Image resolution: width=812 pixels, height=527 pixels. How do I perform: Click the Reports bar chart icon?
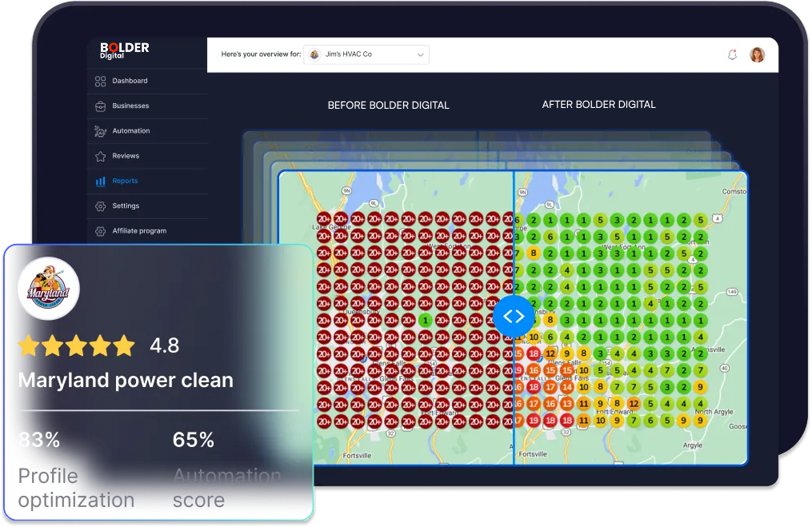coord(100,182)
